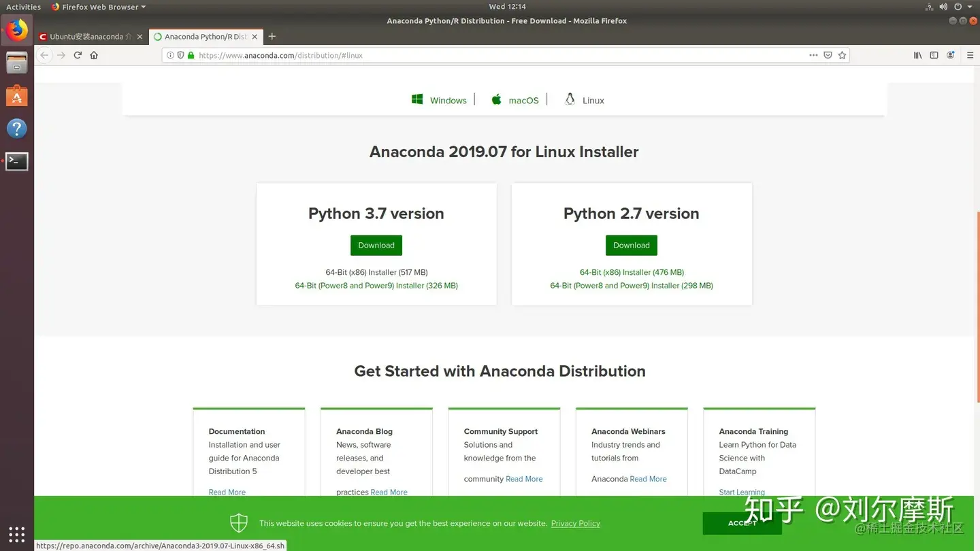This screenshot has width=980, height=551.
Task: Click the Community Support card heading
Action: point(501,431)
